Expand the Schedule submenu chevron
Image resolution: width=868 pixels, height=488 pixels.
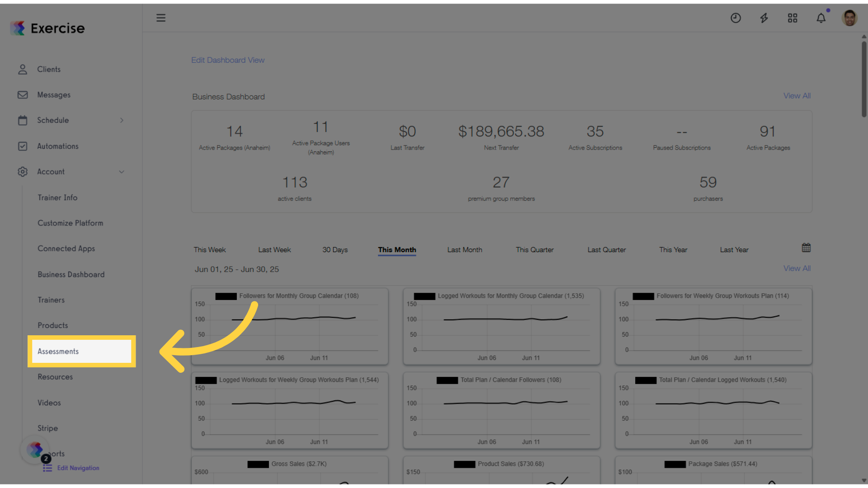click(x=122, y=120)
